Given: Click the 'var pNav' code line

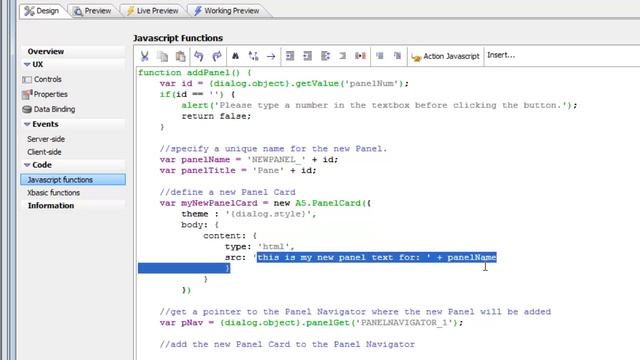Looking at the screenshot, I should (311, 323).
